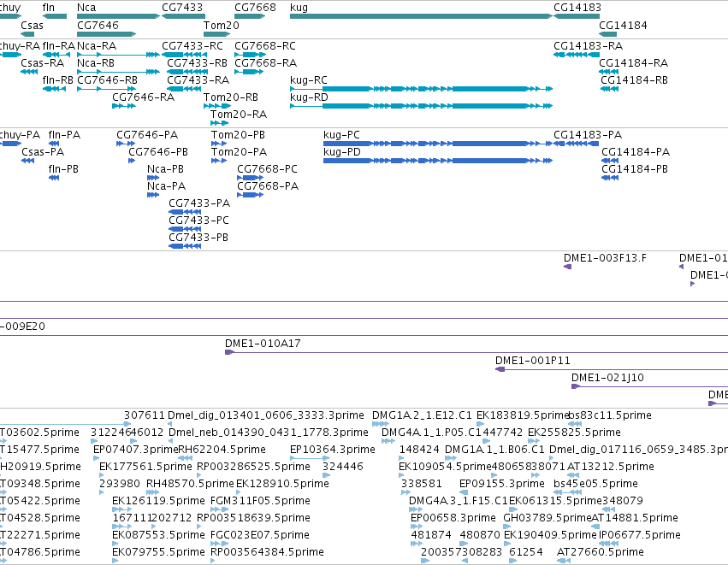Click the 338581 EST label
728x565 pixels.
421,484
